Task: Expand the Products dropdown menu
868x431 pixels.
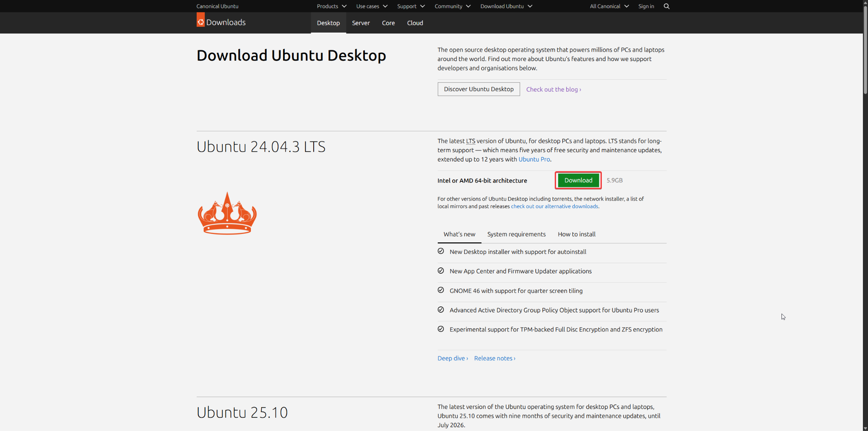Action: tap(331, 6)
